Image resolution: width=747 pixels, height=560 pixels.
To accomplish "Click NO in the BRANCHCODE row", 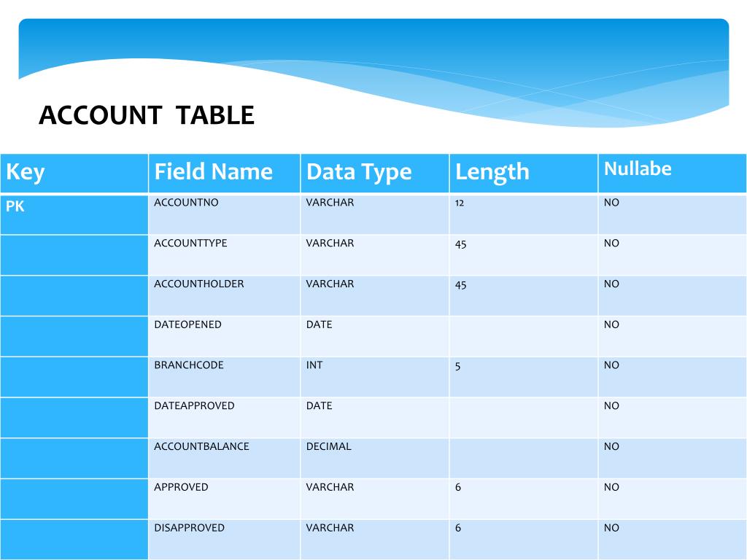I will (x=611, y=365).
